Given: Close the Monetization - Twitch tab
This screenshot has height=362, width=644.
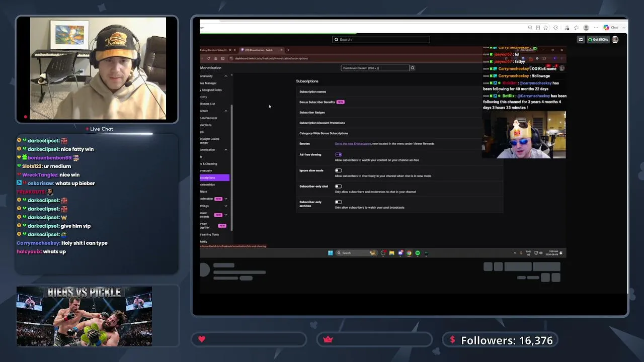Looking at the screenshot, I should [281, 50].
